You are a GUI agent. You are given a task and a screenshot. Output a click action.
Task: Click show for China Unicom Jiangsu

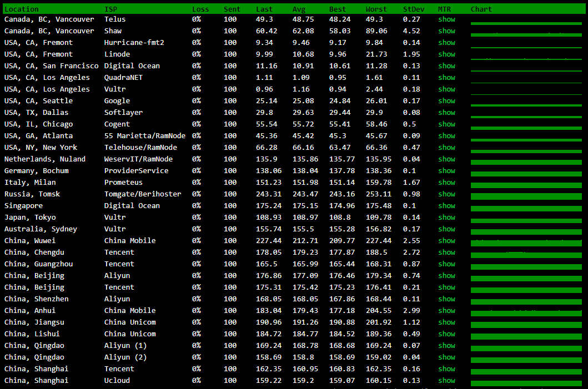tap(446, 322)
